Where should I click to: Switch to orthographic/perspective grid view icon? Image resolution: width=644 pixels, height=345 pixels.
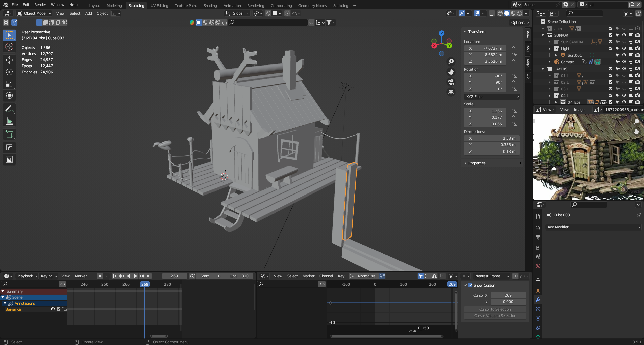tap(451, 92)
